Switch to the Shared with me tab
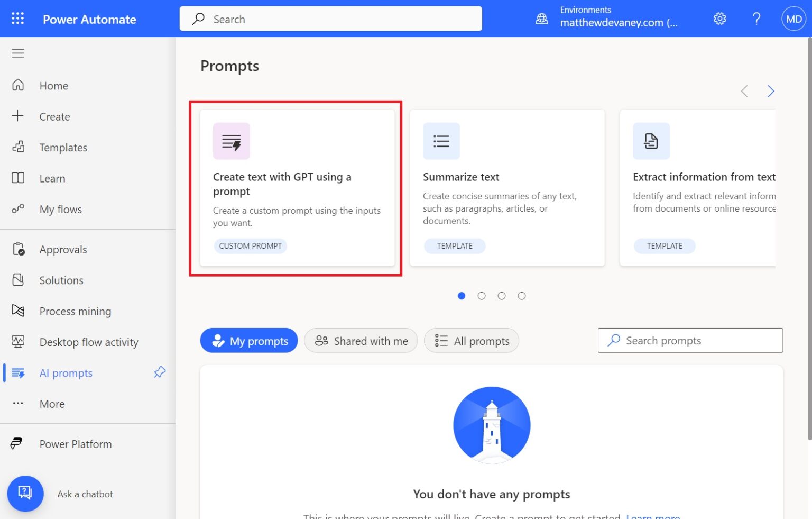The height and width of the screenshot is (519, 812). [361, 341]
